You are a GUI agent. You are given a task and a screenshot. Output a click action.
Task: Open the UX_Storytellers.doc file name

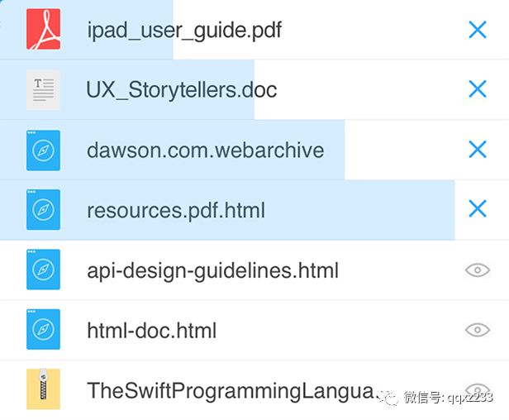pyautogui.click(x=182, y=90)
